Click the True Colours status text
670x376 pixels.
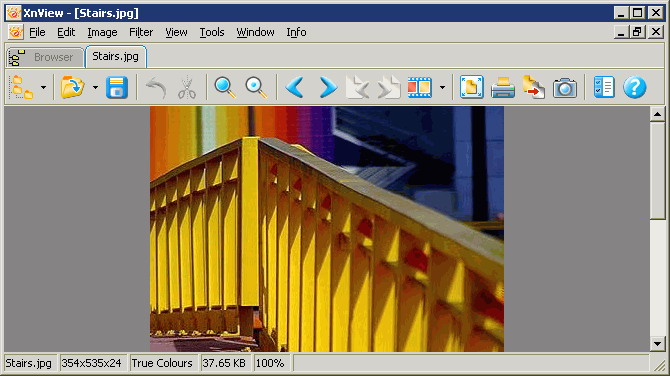[x=162, y=363]
